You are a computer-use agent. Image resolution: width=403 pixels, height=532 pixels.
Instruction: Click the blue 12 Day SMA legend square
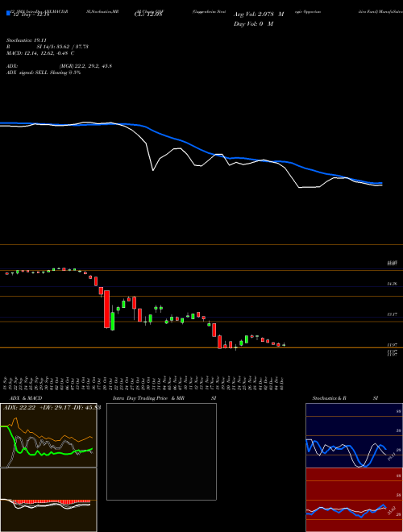tap(8, 13)
